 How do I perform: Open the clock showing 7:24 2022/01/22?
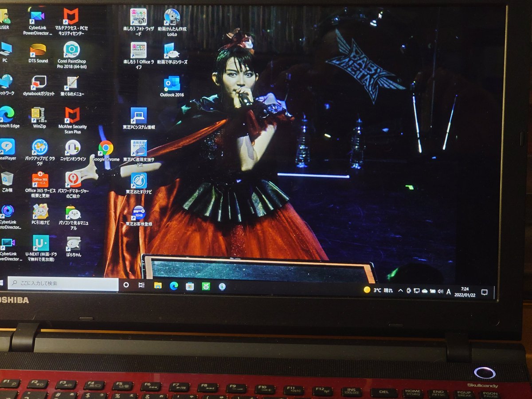click(465, 292)
